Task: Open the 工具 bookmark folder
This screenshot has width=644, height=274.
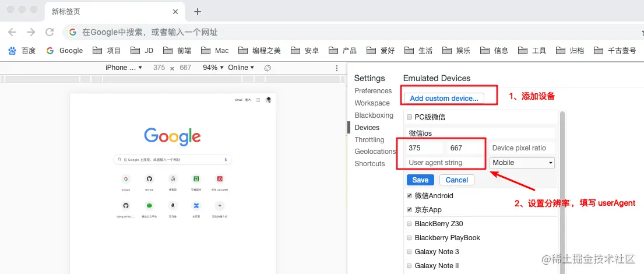Action: tap(532, 51)
